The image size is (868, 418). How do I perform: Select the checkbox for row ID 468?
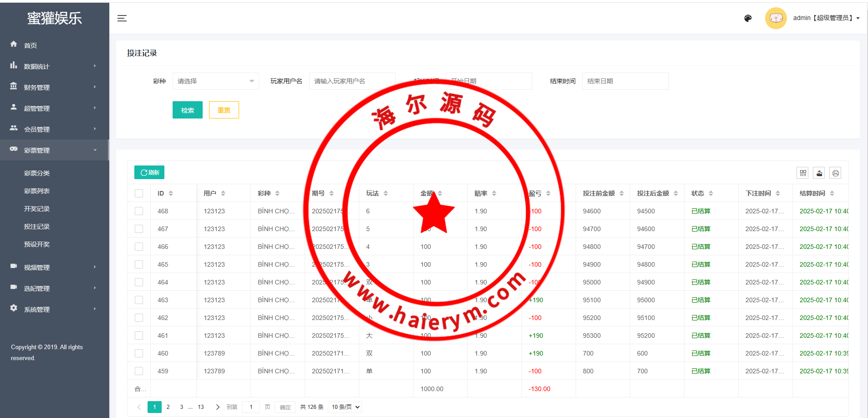click(139, 211)
